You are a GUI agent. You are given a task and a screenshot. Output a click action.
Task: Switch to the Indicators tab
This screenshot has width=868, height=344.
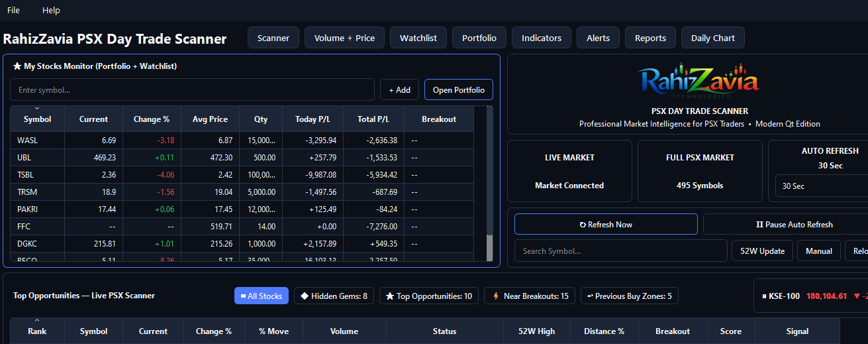[542, 38]
